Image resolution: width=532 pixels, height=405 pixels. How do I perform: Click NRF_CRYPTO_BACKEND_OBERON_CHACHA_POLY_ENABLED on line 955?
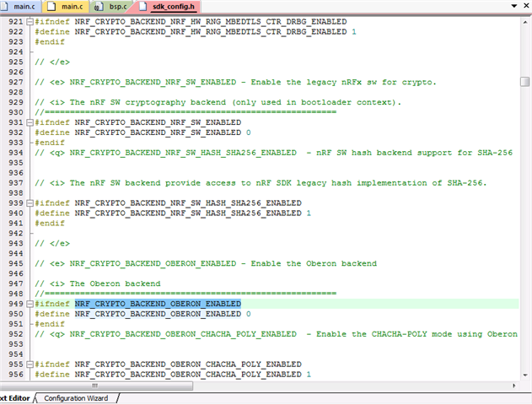coord(188,364)
